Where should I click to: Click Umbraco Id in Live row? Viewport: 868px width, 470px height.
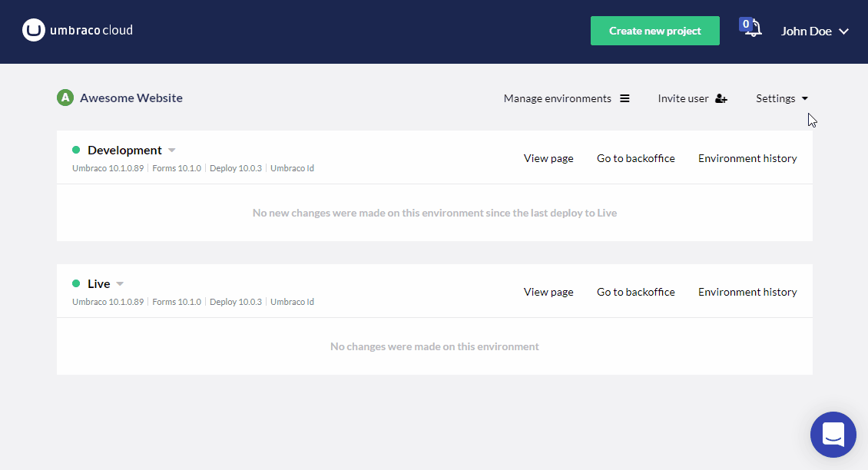click(293, 302)
